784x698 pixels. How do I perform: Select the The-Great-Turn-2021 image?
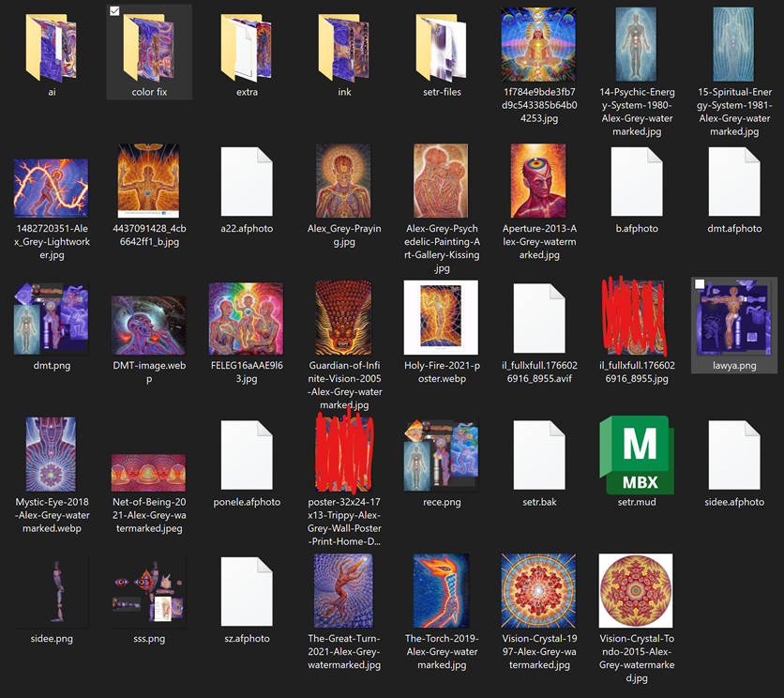pyautogui.click(x=343, y=591)
